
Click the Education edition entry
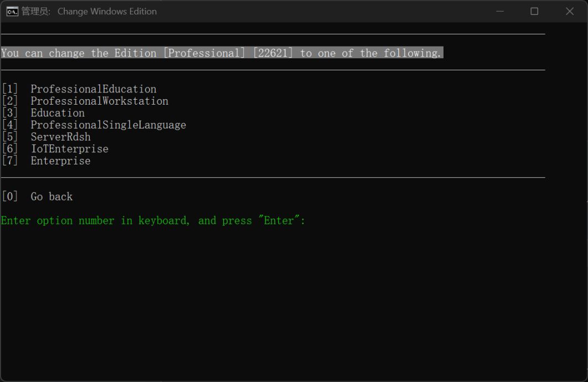[58, 113]
